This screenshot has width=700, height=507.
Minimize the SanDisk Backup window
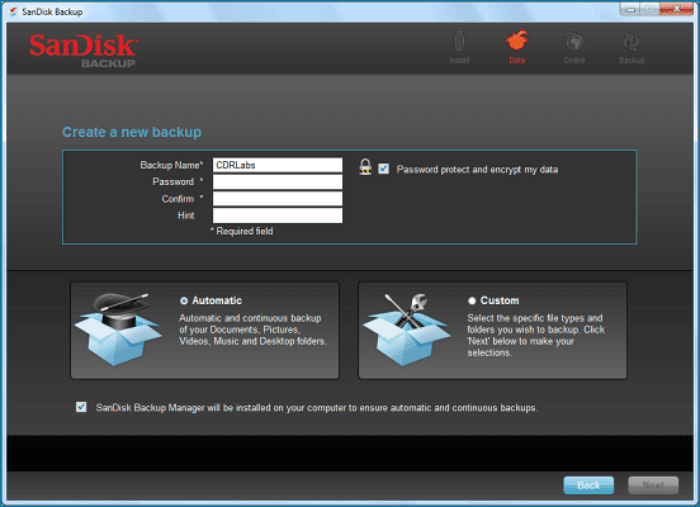point(630,9)
